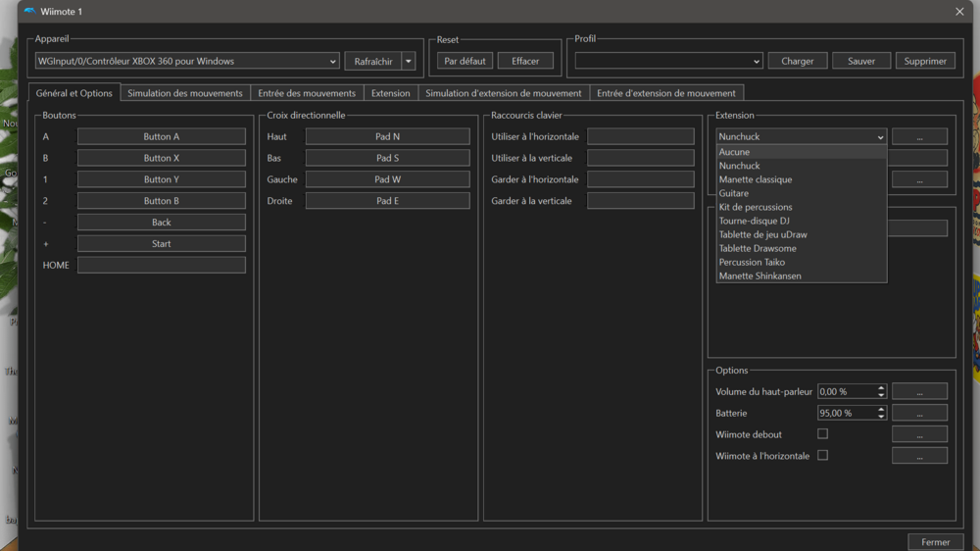
Task: Click the Par défaut reset button
Action: pos(465,61)
